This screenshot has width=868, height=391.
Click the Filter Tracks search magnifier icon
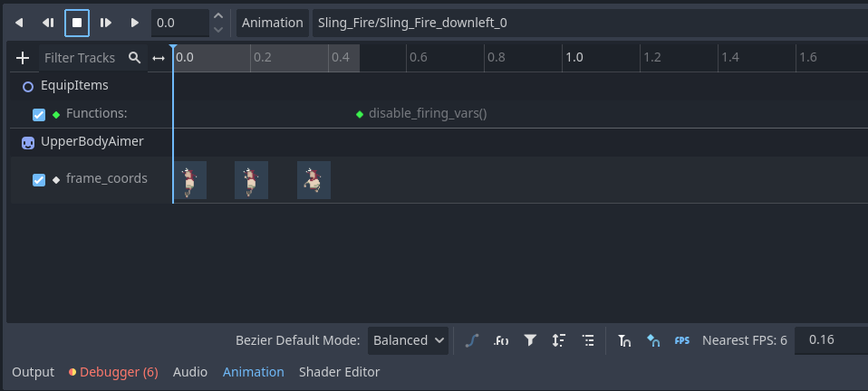(135, 58)
